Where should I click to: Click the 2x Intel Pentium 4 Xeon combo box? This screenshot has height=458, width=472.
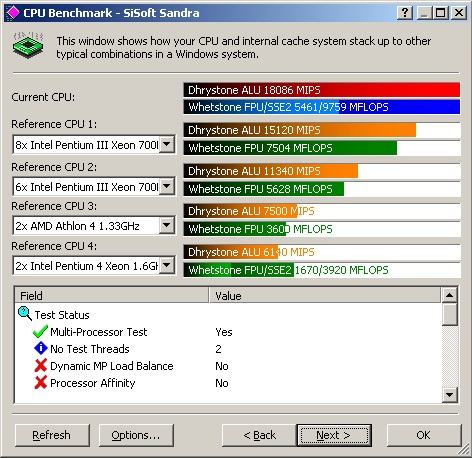(x=94, y=266)
